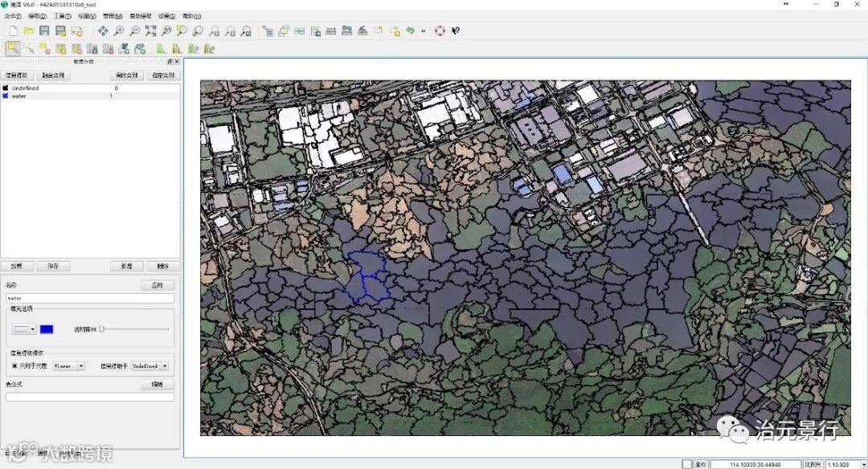The image size is (868, 469).
Task: Click the 保存 button below class list
Action: point(53,266)
